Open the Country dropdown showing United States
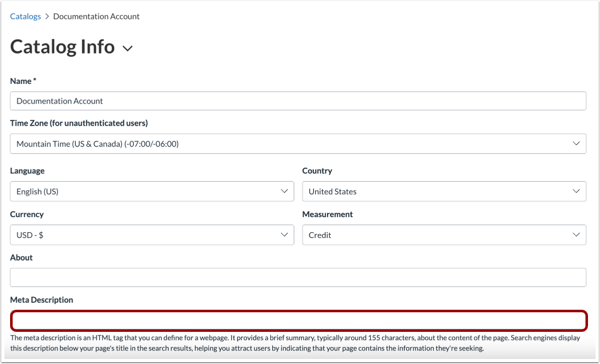Screen dimensions: 600x364 click(444, 191)
